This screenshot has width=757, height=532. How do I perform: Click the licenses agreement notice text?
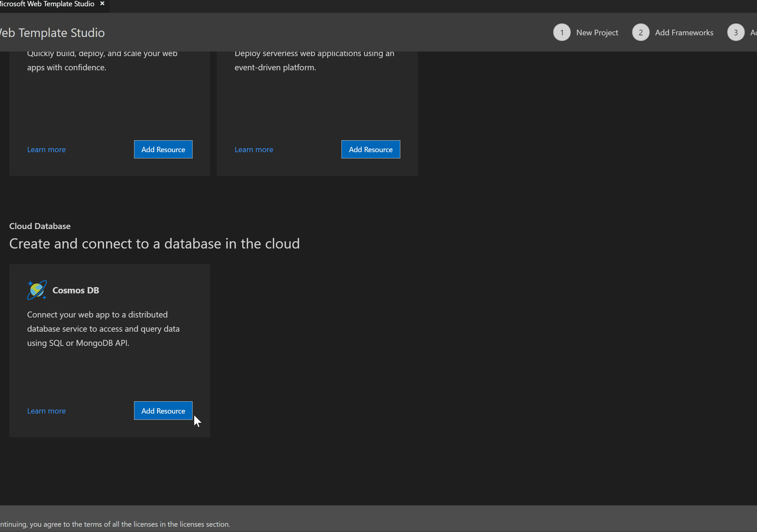tap(115, 524)
